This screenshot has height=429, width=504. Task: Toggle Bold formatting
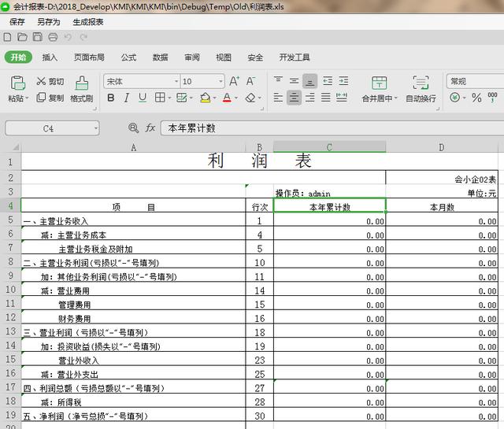coord(111,98)
